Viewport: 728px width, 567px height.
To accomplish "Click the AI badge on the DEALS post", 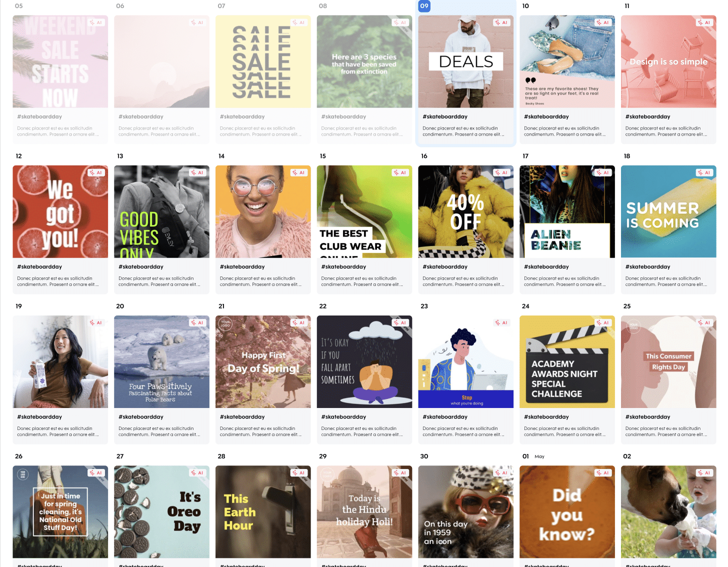I will (x=501, y=22).
